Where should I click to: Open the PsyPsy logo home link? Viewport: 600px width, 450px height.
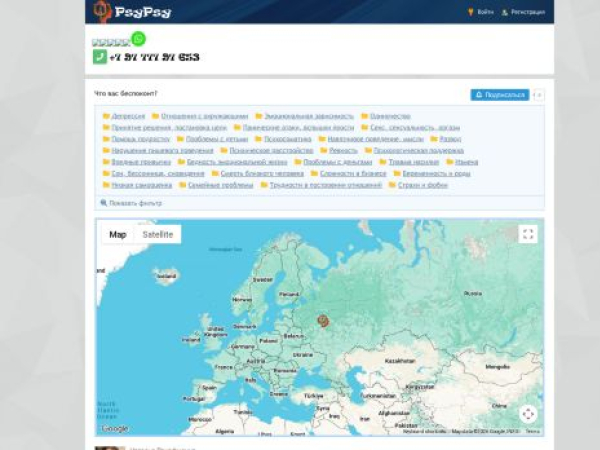coord(132,11)
